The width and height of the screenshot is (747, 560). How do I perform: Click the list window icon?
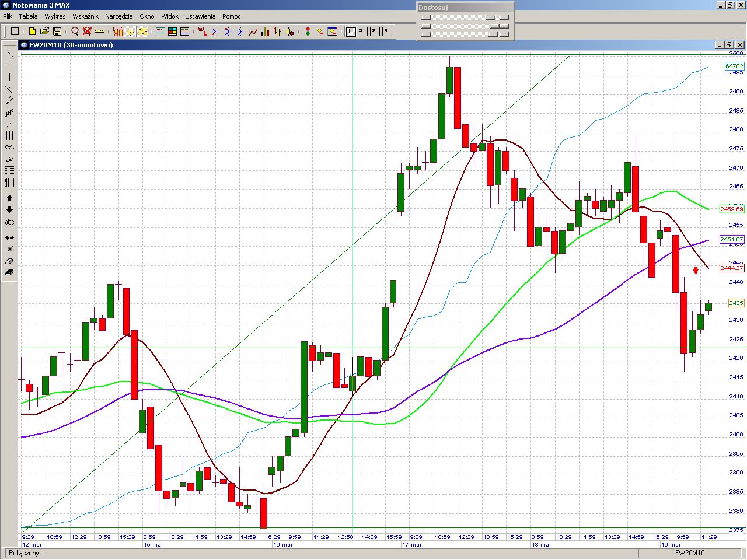[x=184, y=32]
